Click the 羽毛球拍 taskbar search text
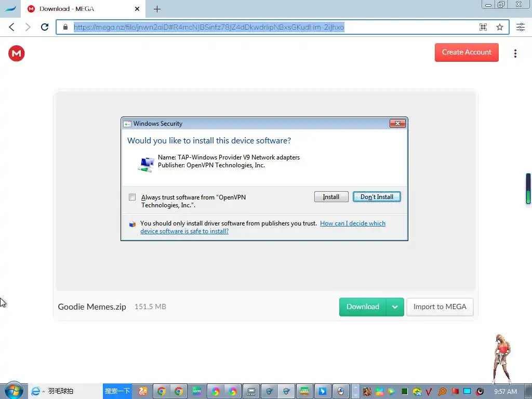This screenshot has width=532, height=399. (x=61, y=391)
